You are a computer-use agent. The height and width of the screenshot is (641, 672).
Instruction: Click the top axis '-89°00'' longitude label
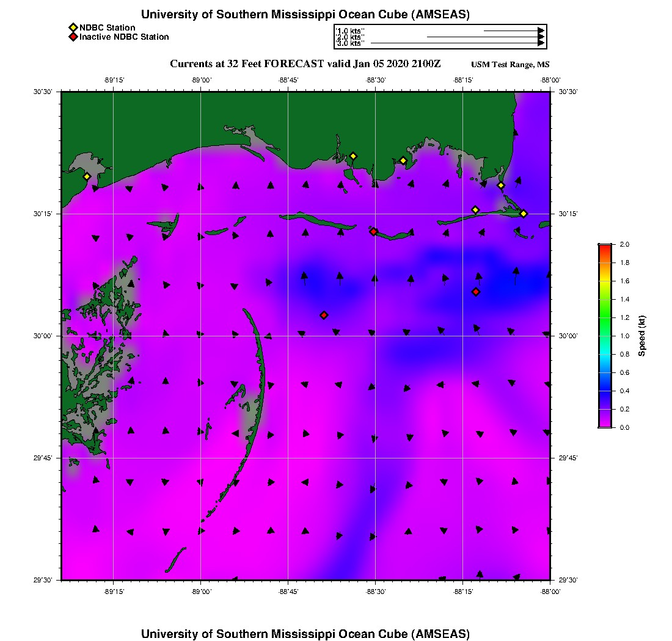(202, 80)
